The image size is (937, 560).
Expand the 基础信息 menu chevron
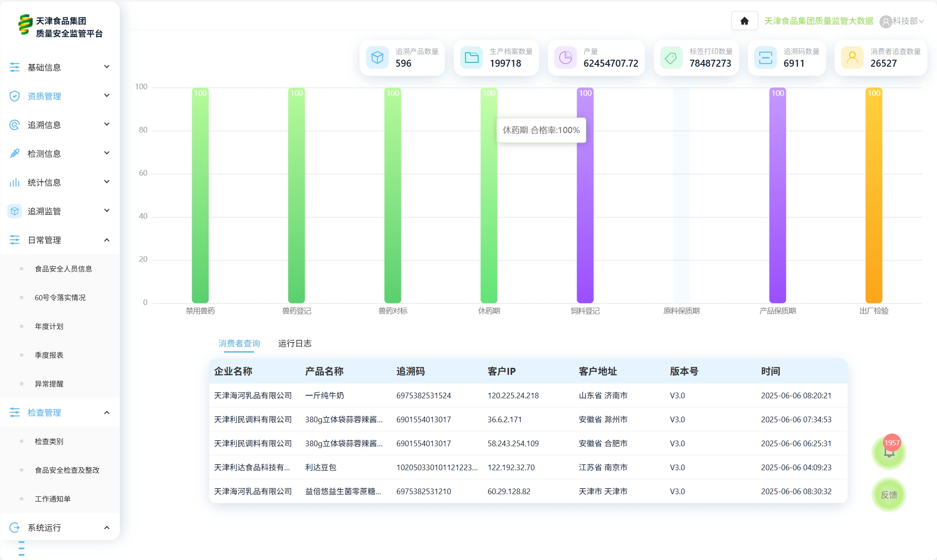107,67
